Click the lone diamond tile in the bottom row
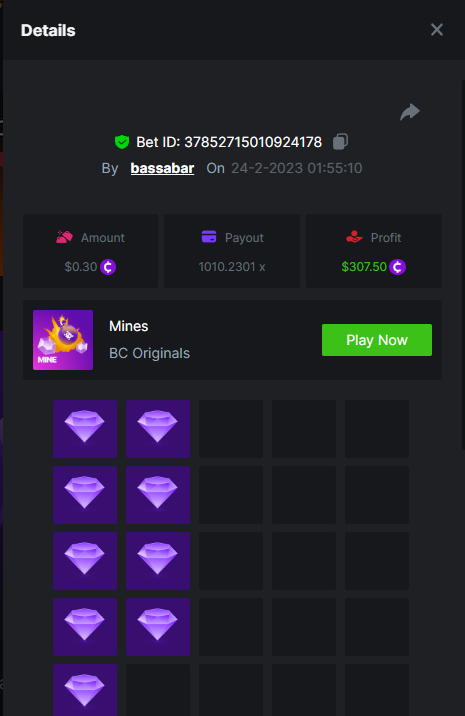This screenshot has height=716, width=465. 85,690
